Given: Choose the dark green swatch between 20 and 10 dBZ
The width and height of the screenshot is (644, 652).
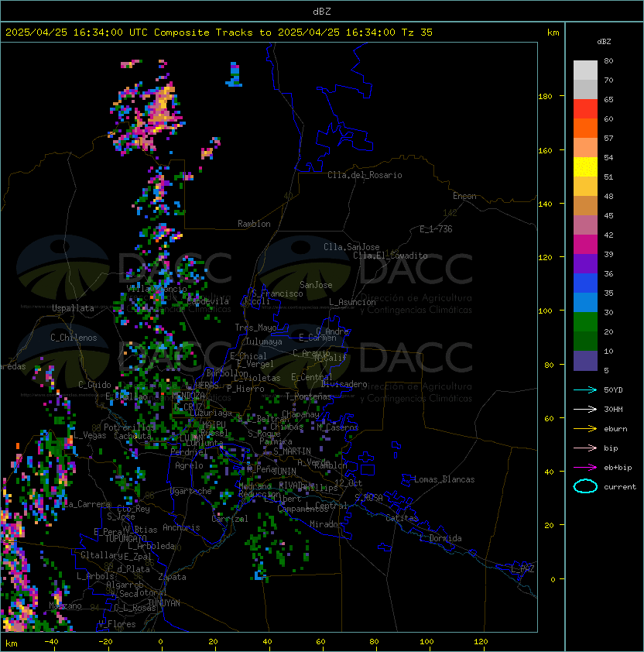Looking at the screenshot, I should tap(585, 341).
